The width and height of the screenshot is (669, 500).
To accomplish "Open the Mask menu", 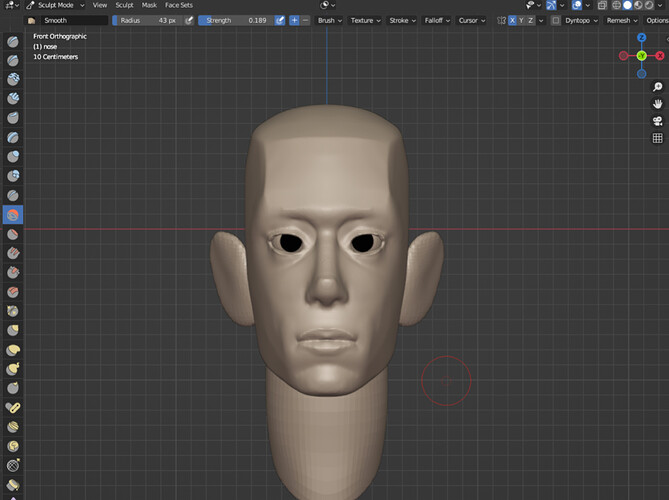I will pos(149,5).
